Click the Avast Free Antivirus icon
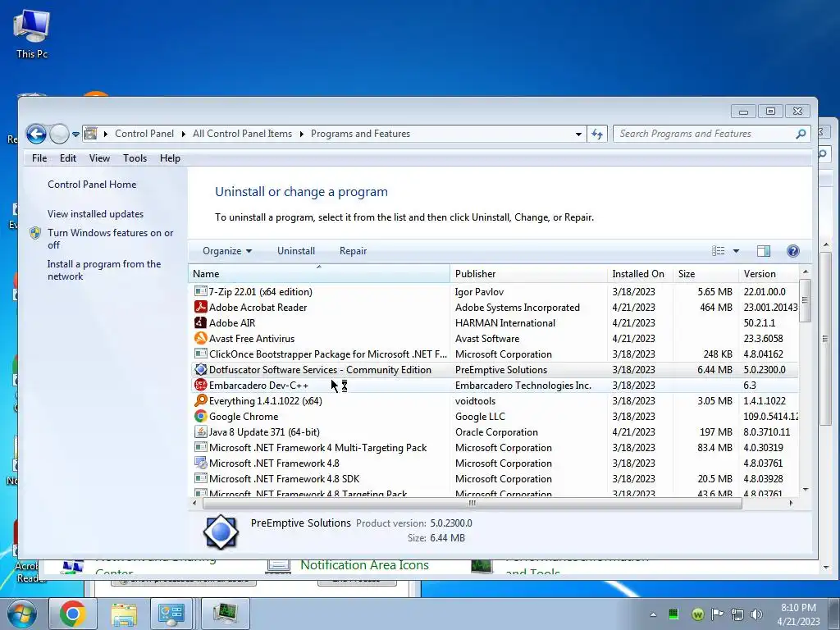The width and height of the screenshot is (840, 630). pyautogui.click(x=200, y=338)
